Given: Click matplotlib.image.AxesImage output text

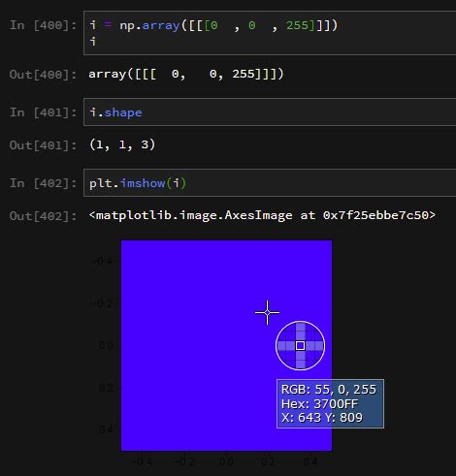Looking at the screenshot, I should click(262, 215).
